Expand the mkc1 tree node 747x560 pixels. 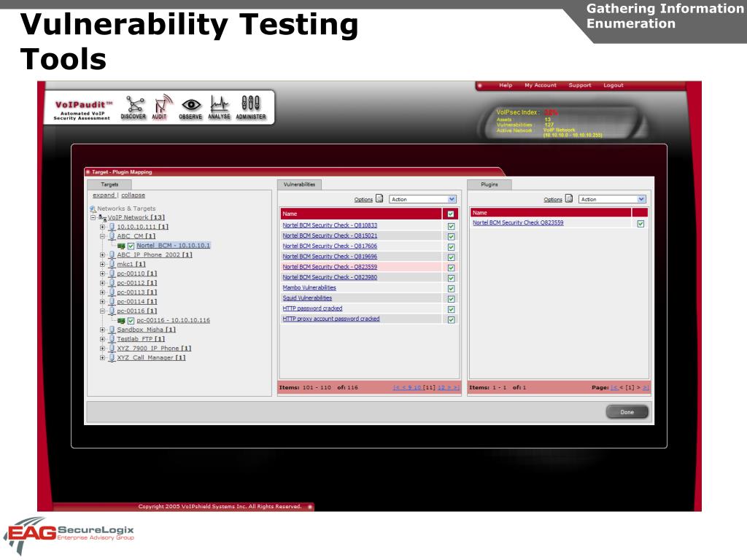[102, 264]
